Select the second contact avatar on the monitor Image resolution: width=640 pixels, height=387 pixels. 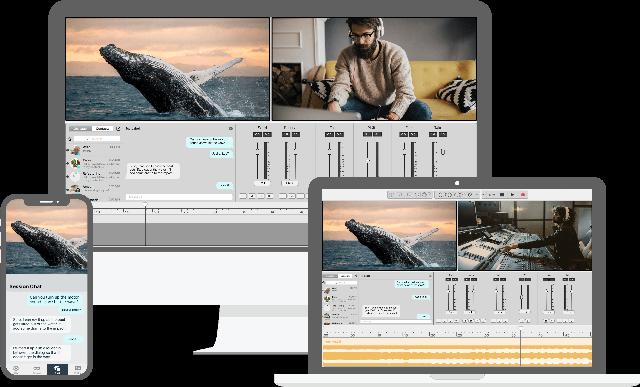(75, 163)
